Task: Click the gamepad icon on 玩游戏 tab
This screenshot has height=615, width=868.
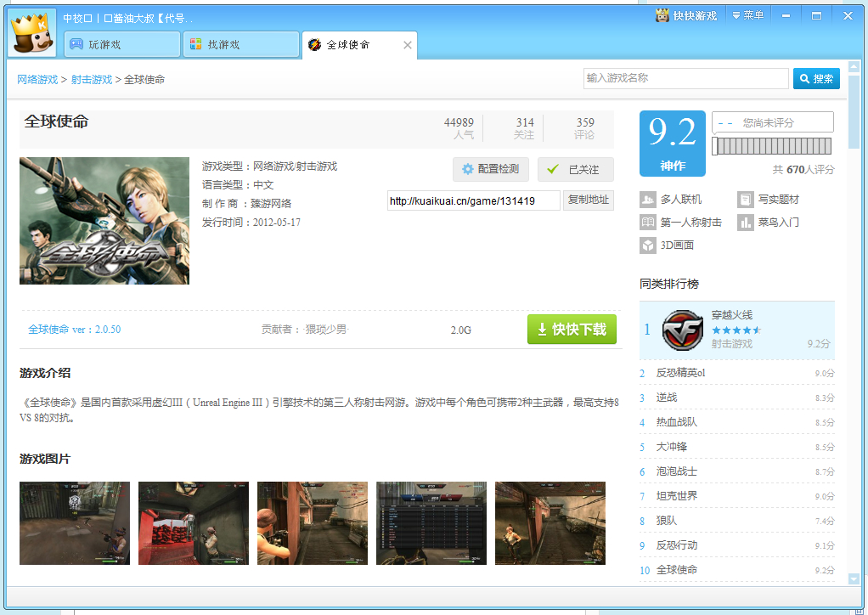Action: pyautogui.click(x=76, y=44)
